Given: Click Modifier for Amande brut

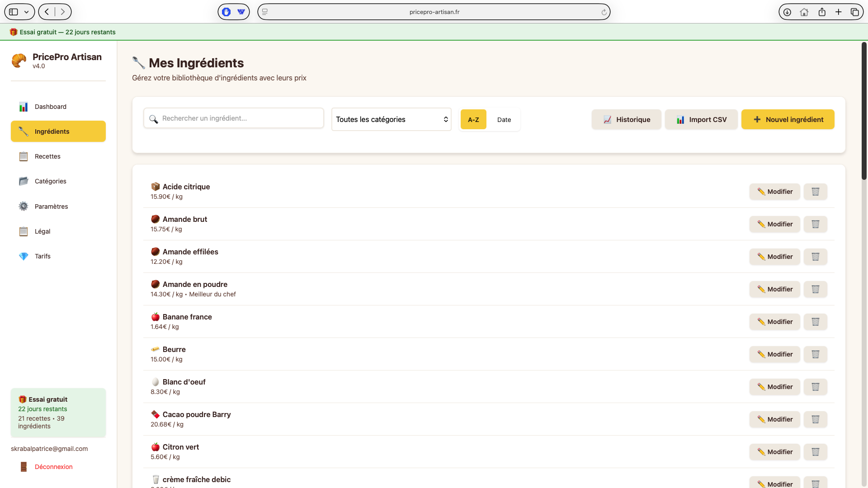Looking at the screenshot, I should [x=774, y=224].
